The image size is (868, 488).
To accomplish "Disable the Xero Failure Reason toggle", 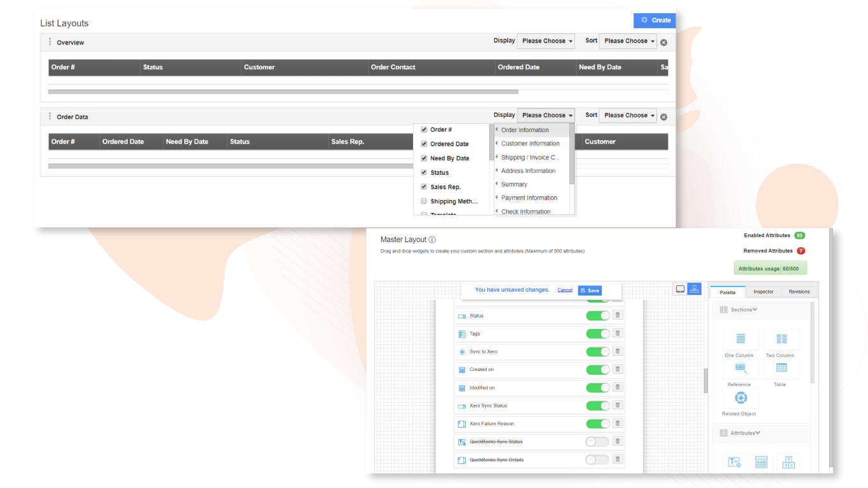I will point(597,424).
